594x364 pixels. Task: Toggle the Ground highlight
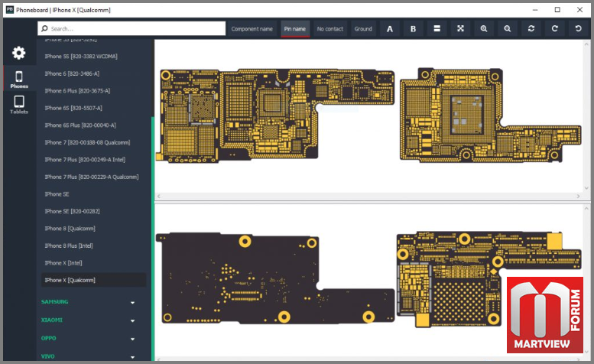pos(363,29)
